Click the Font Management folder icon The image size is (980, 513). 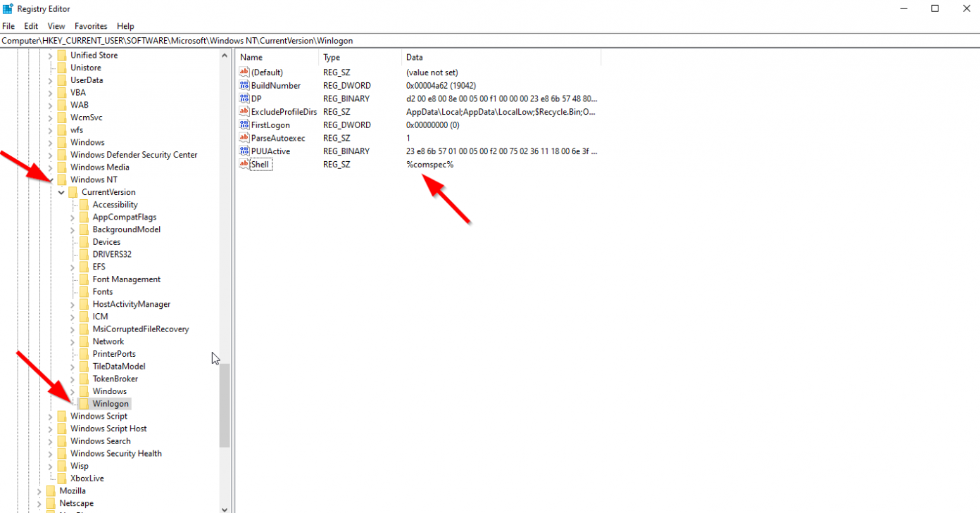[84, 279]
